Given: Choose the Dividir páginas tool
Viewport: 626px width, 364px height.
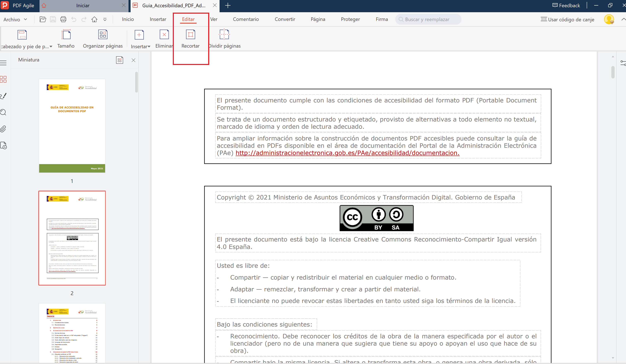Looking at the screenshot, I should coord(224,35).
